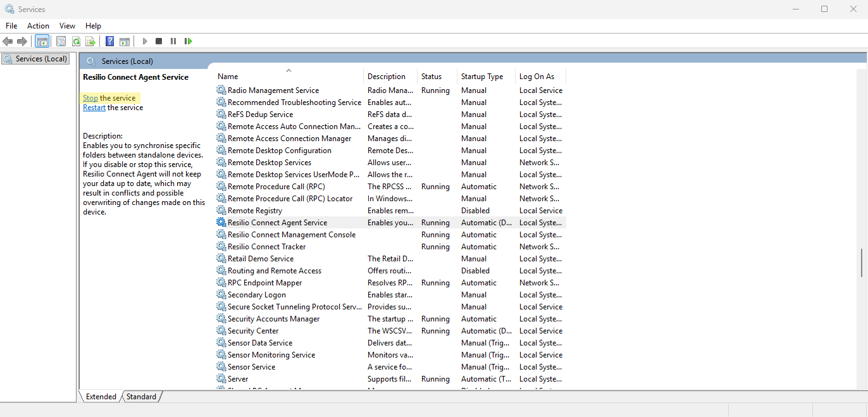The width and height of the screenshot is (868, 417).
Task: Sort by the Status column header
Action: point(431,77)
